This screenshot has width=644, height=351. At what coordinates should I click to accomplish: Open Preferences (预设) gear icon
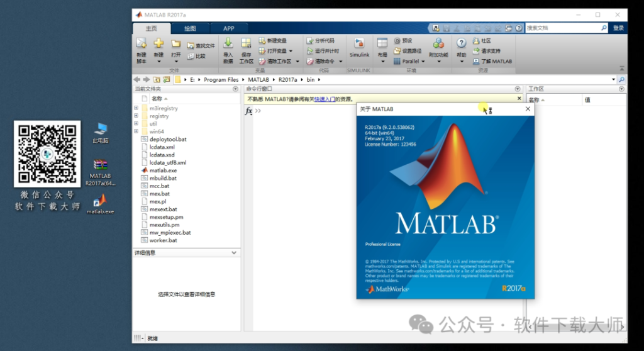(x=397, y=41)
